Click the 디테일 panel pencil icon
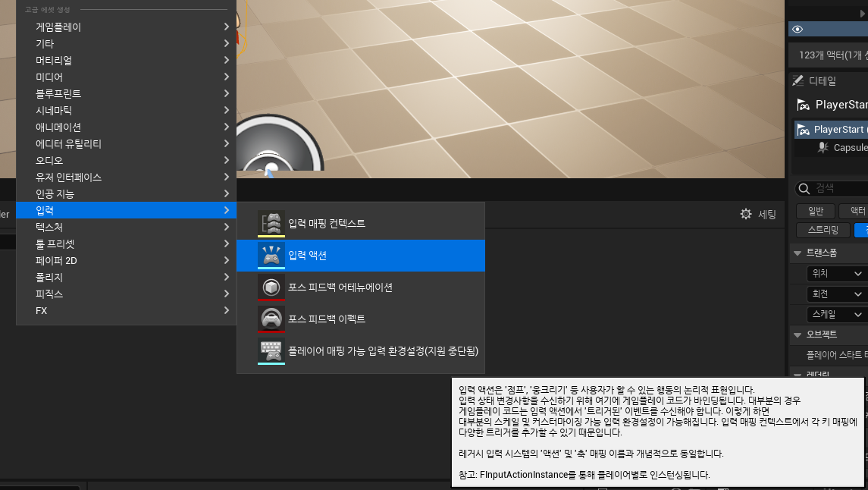The height and width of the screenshot is (490, 868). (797, 81)
